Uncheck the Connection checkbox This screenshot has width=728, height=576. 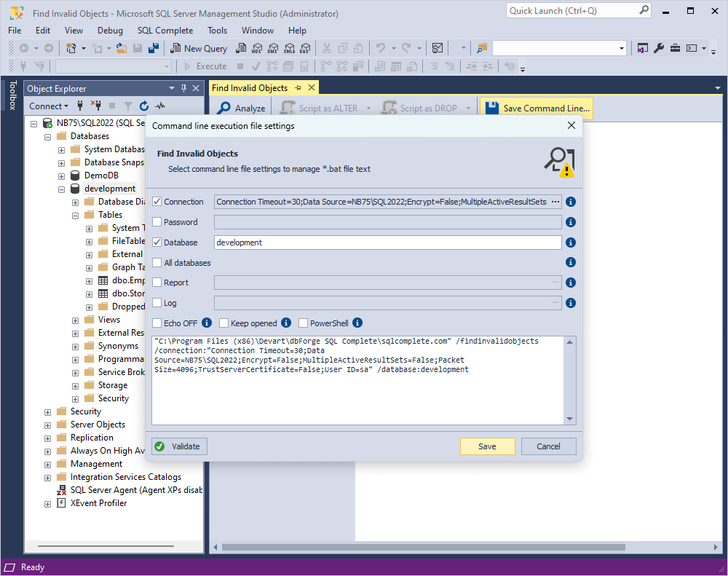pos(157,202)
